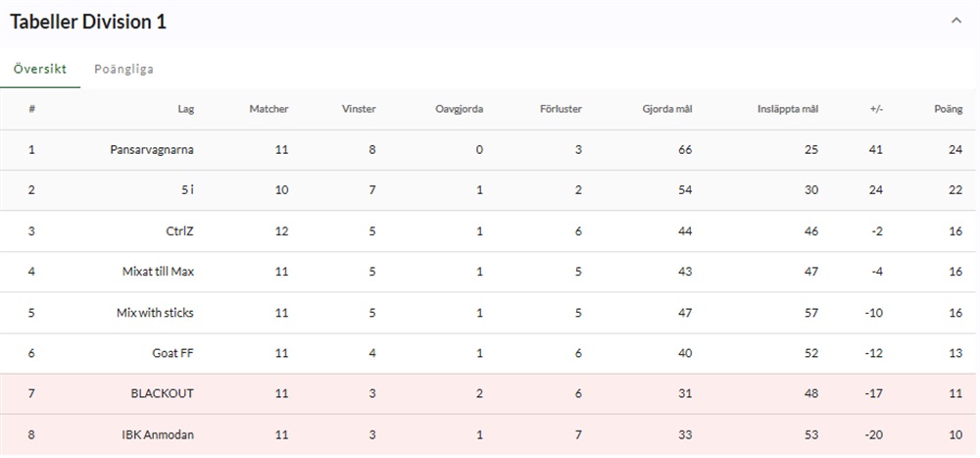Open the Pansarvagnarna team link
The width and height of the screenshot is (980, 458).
tap(152, 150)
